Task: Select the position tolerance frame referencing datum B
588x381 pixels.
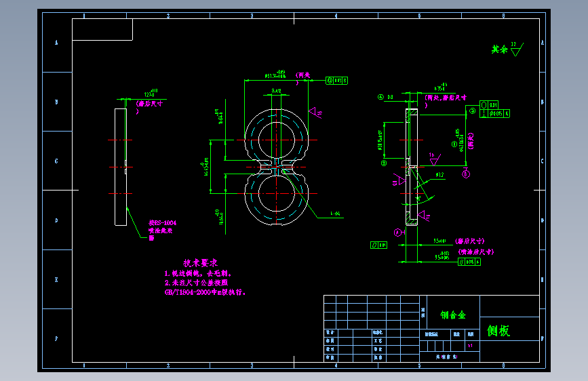Action: (x=337, y=80)
